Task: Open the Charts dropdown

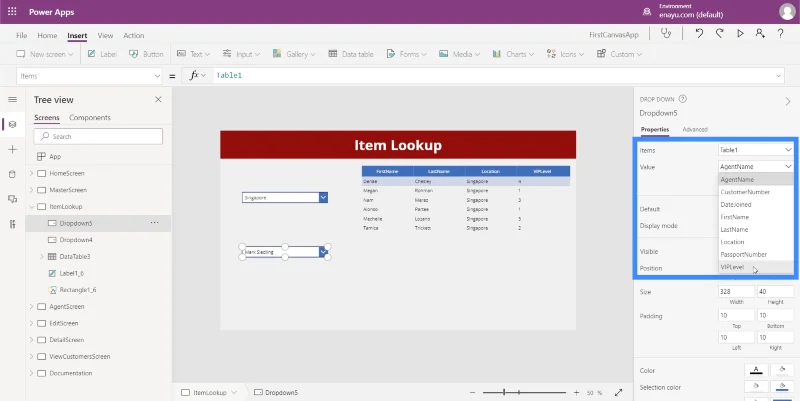Action: 513,54
